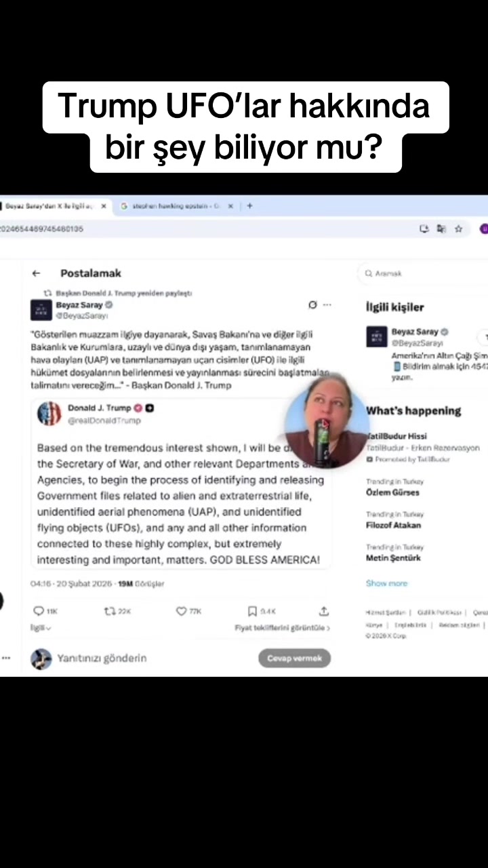Click the Donald J. Trump name in quote
The width and height of the screenshot is (488, 868).
(x=100, y=408)
